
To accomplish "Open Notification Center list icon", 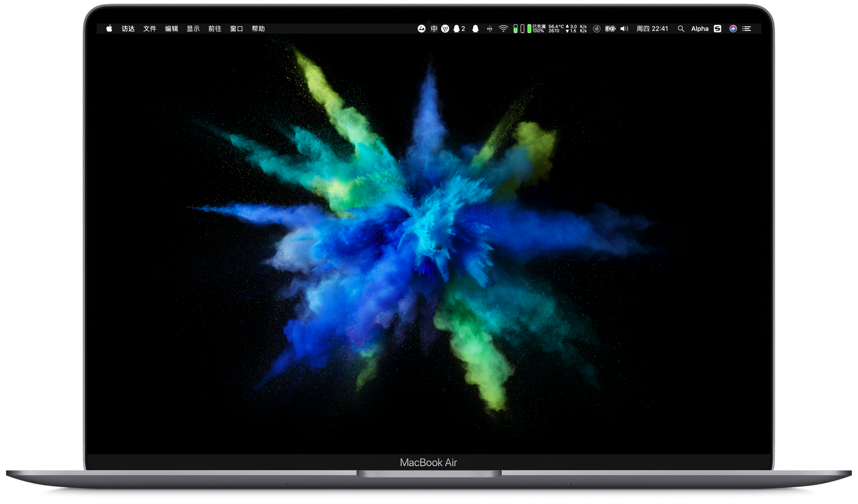I will (747, 29).
